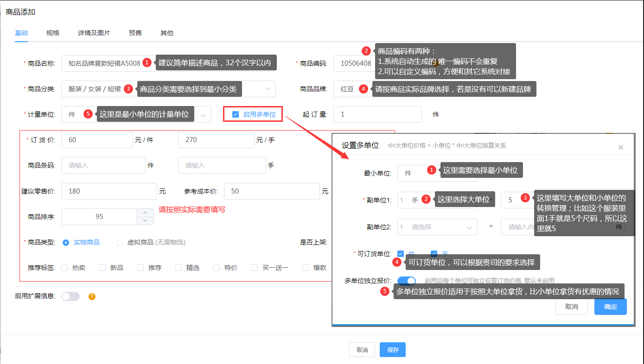Go to the 预售 tab
This screenshot has width=644, height=364.
[x=135, y=33]
